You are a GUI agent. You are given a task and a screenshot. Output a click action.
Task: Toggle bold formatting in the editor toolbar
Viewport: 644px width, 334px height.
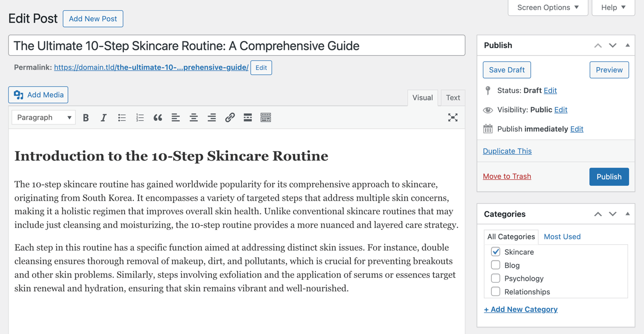tap(86, 117)
